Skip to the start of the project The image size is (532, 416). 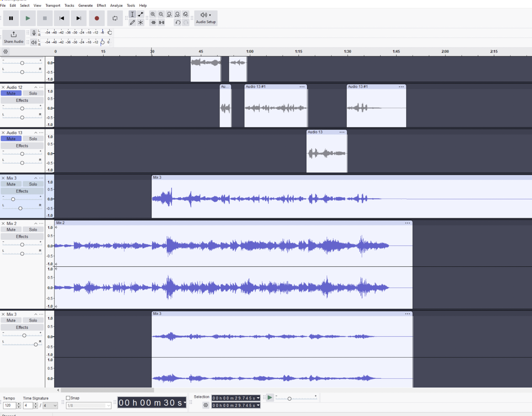62,18
